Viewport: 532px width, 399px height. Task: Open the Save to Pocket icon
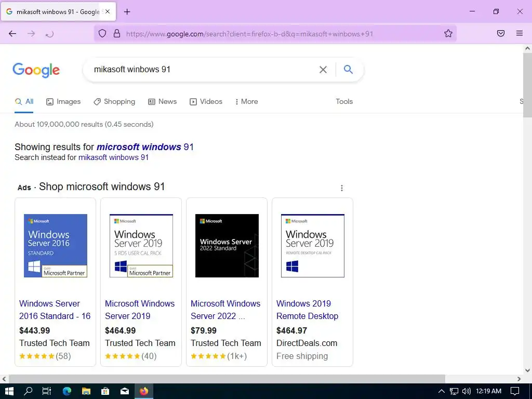(x=501, y=33)
